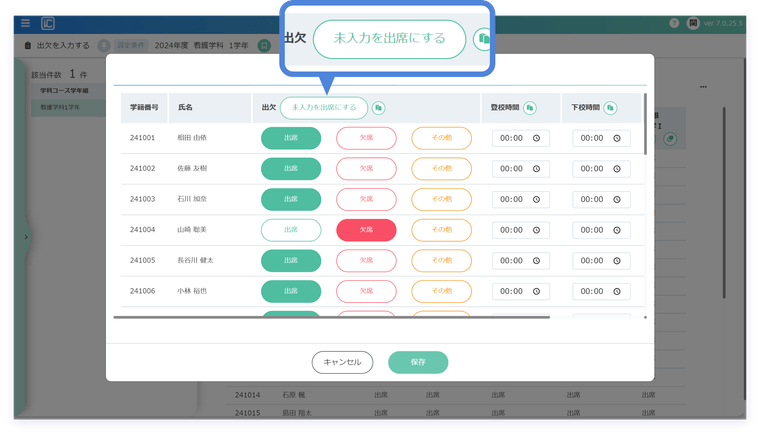Save attendance with 保存 button
This screenshot has height=436, width=760.
point(418,362)
